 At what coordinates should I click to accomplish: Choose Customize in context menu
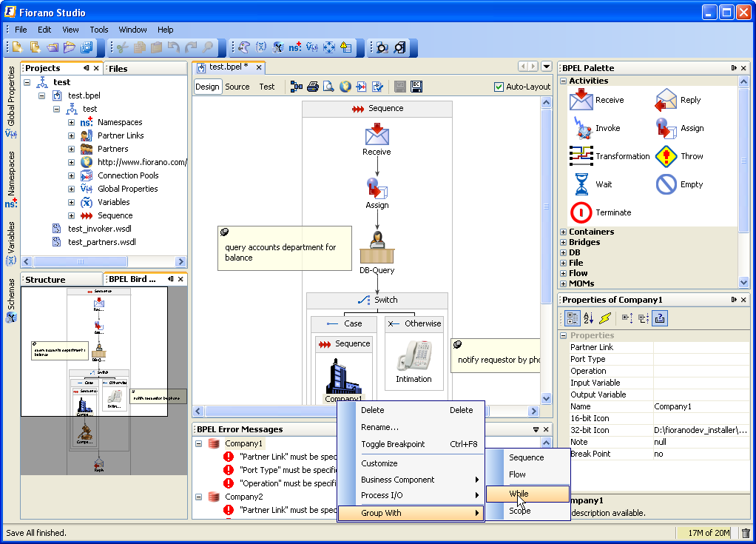point(411,463)
